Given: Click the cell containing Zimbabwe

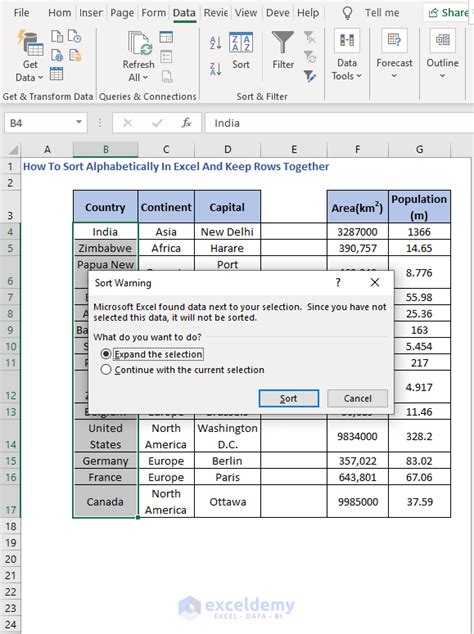Looking at the screenshot, I should click(x=106, y=248).
